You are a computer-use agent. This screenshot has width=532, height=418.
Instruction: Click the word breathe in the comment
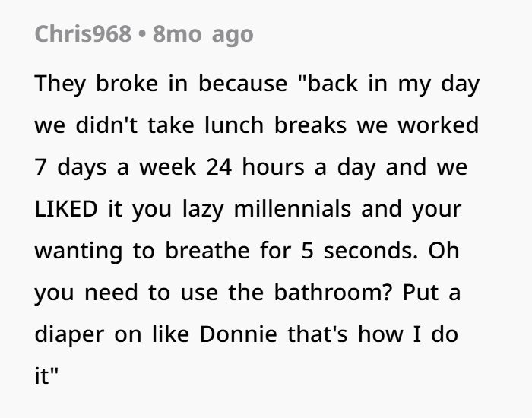[x=207, y=250]
